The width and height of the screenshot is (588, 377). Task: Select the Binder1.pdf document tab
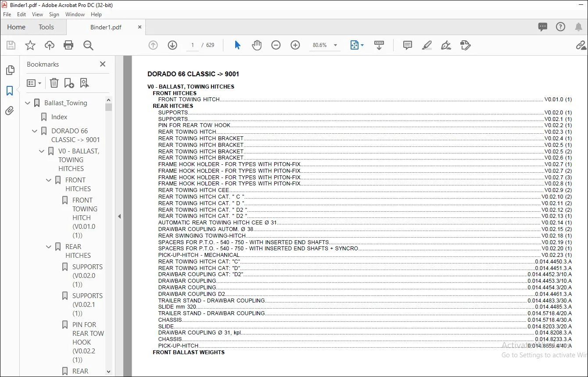click(x=106, y=27)
